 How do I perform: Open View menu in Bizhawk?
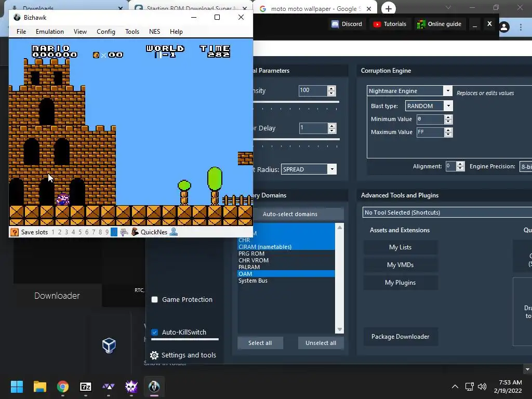(x=81, y=32)
